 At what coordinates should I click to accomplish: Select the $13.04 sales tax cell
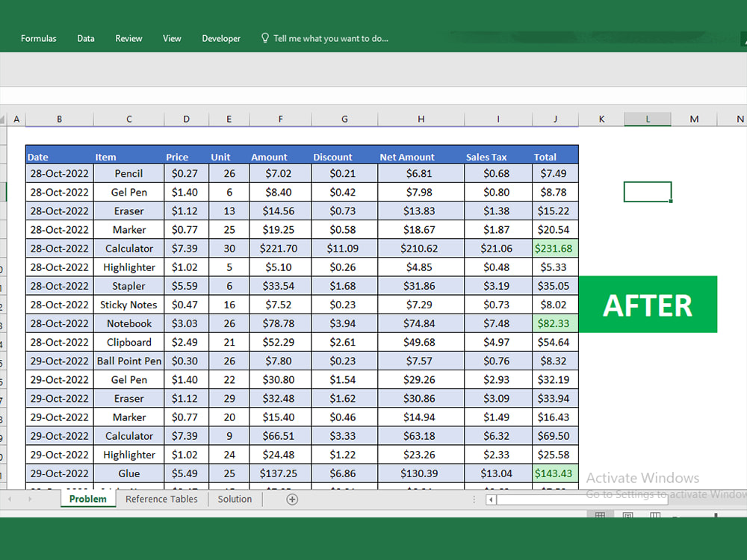[498, 473]
